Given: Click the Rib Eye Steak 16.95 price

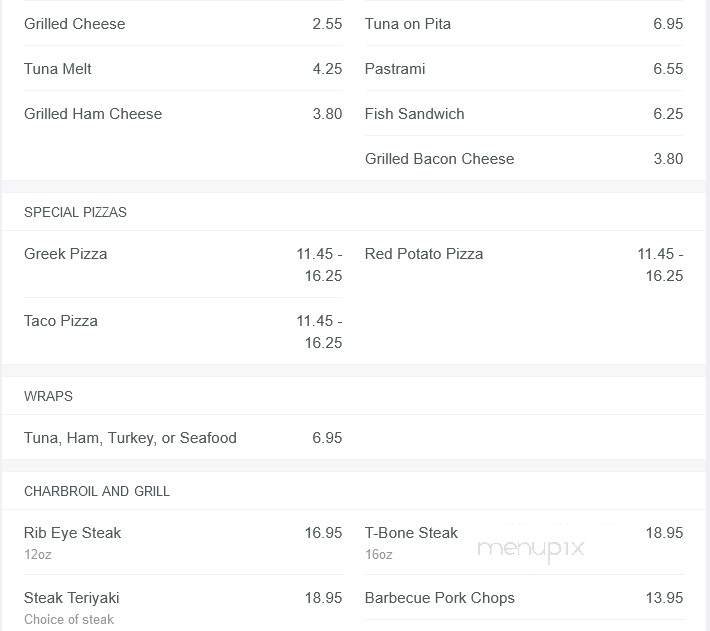Looking at the screenshot, I should click(323, 533).
